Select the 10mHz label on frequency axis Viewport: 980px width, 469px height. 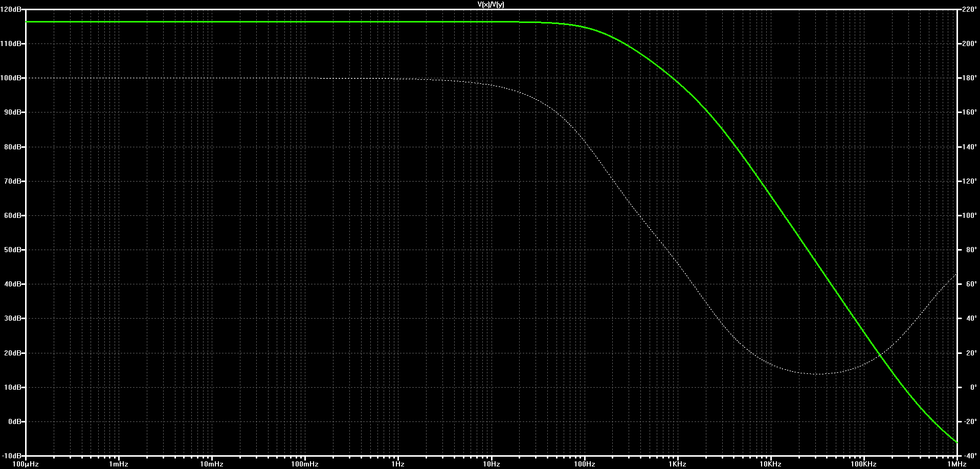pyautogui.click(x=212, y=464)
